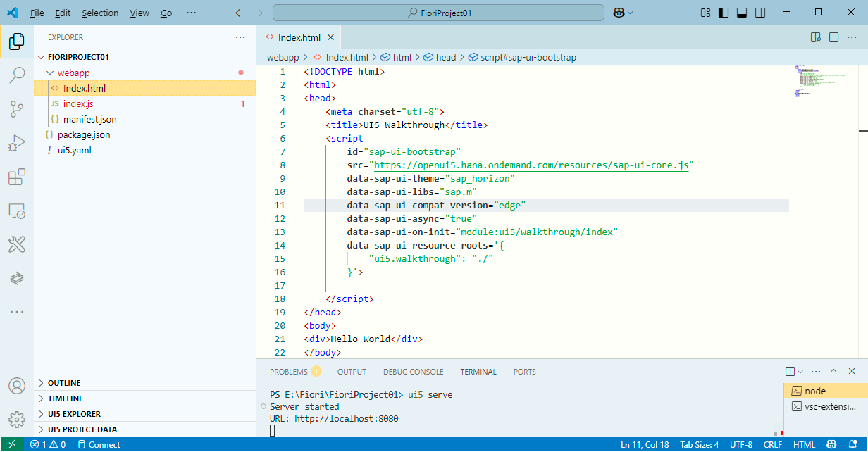The height and width of the screenshot is (452, 868).
Task: Open dropdown arrow next to Copilot icon
Action: (x=630, y=13)
